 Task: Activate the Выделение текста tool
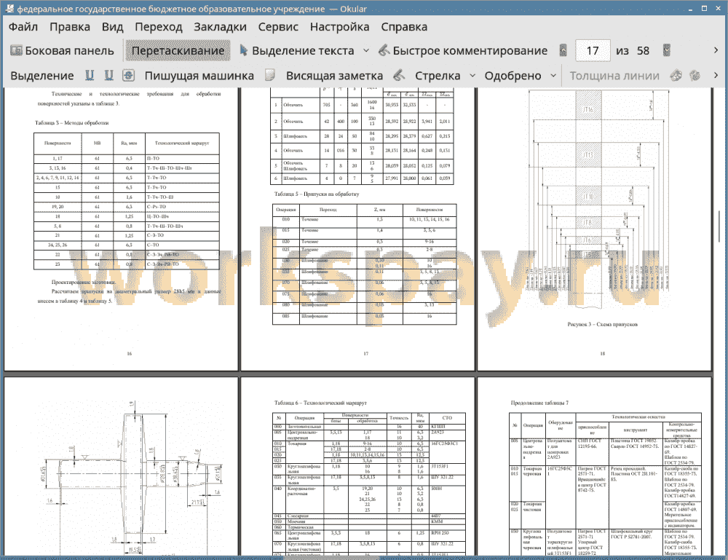297,51
